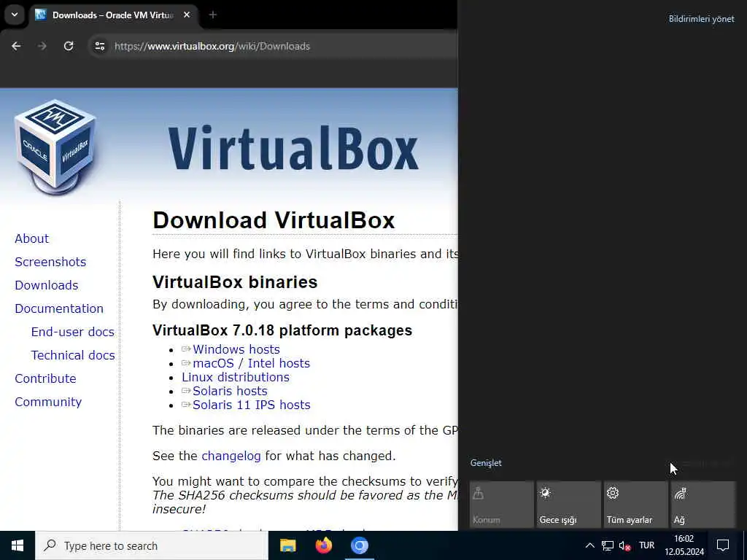Screen dimensions: 747x560
Task: Download Windows hosts package
Action: (236, 349)
